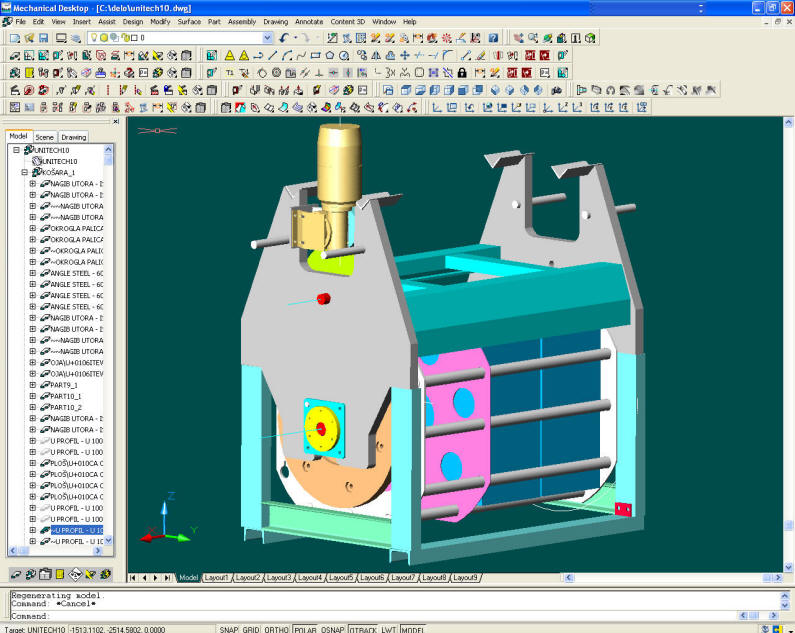Collapse the KOŠARA_1 tree node
Screen dimensions: 795x633
coord(23,172)
